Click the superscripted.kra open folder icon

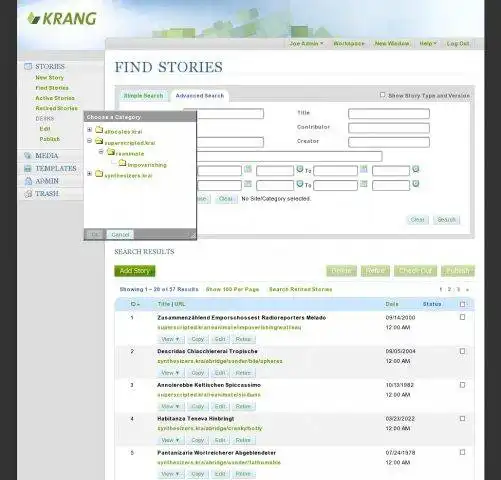99,141
